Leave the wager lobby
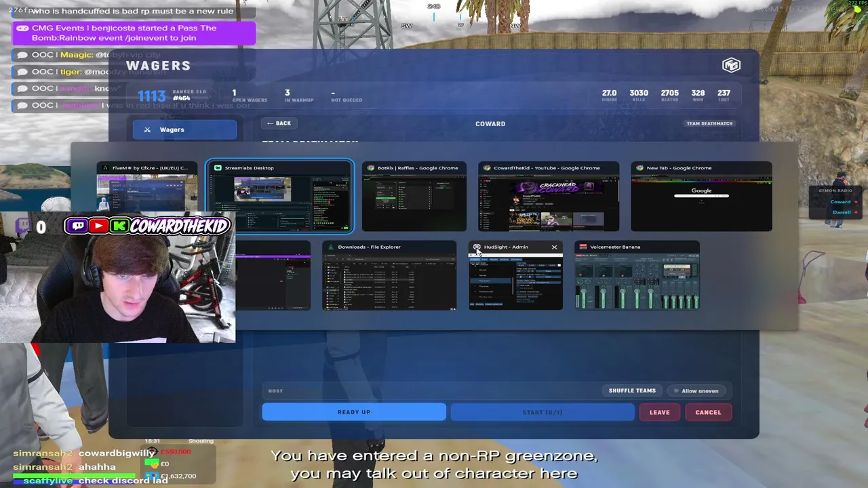Viewport: 868px width, 488px height. [x=659, y=412]
